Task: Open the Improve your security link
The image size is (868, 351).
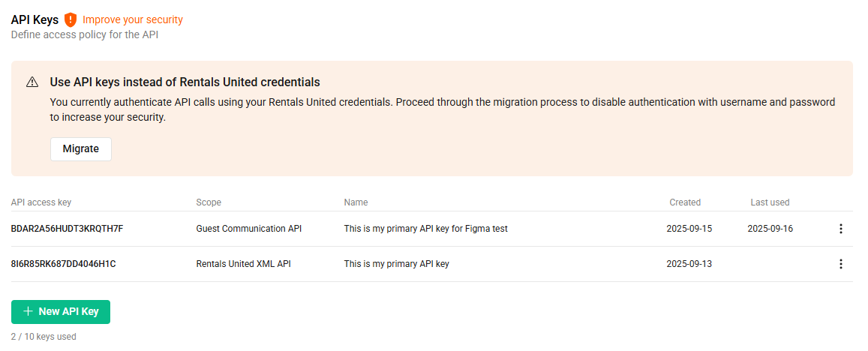Action: (133, 19)
